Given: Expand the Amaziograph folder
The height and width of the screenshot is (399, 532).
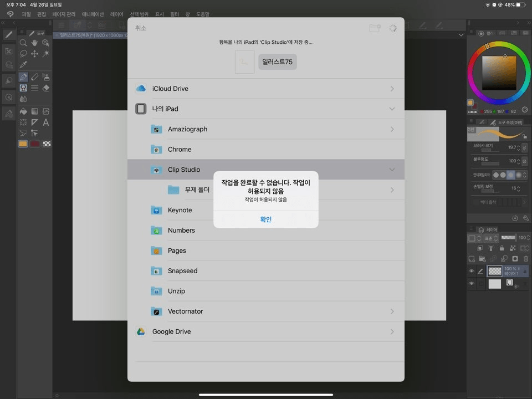Looking at the screenshot, I should pos(392,129).
